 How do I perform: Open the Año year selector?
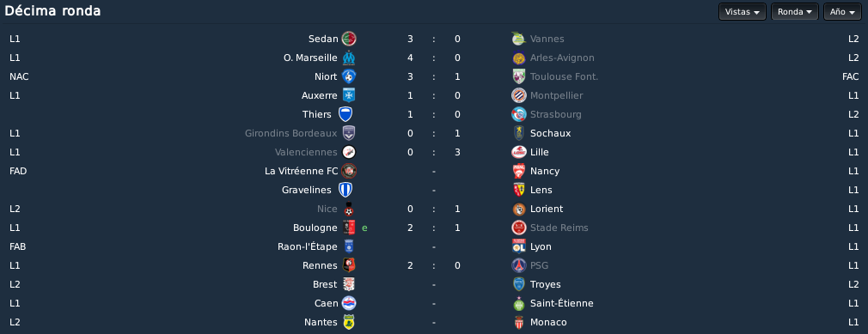click(842, 12)
